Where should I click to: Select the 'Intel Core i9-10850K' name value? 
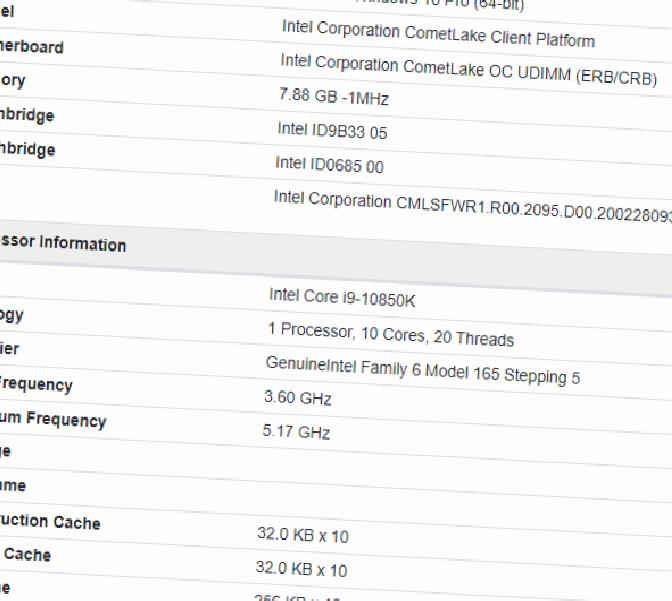point(342,297)
